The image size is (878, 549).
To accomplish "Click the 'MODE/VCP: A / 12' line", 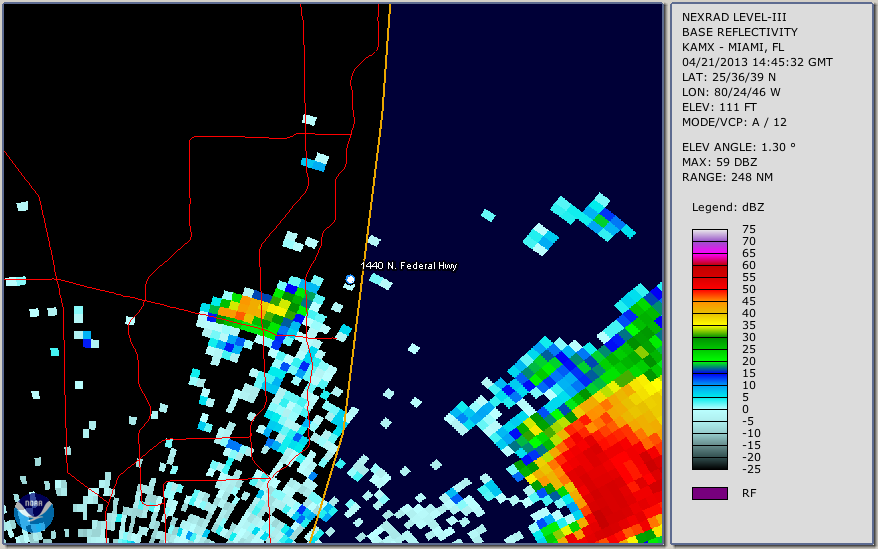I will 734,122.
